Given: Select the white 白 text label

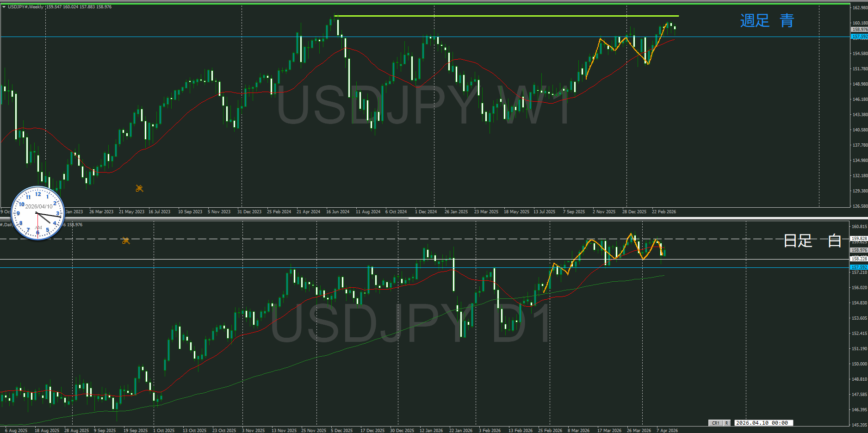Looking at the screenshot, I should (834, 241).
